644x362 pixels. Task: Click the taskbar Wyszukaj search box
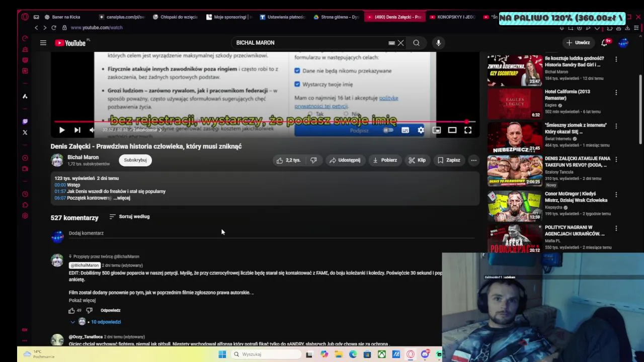tap(265, 354)
